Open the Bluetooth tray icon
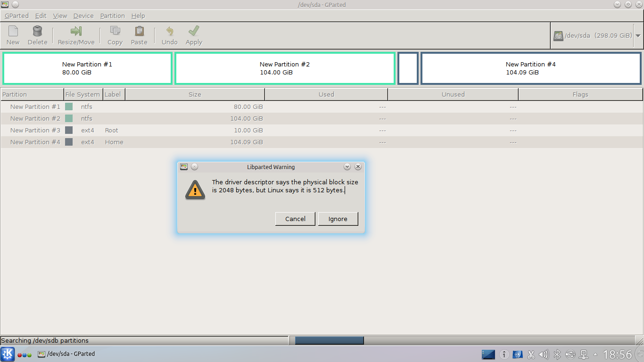The height and width of the screenshot is (362, 644). click(x=557, y=354)
